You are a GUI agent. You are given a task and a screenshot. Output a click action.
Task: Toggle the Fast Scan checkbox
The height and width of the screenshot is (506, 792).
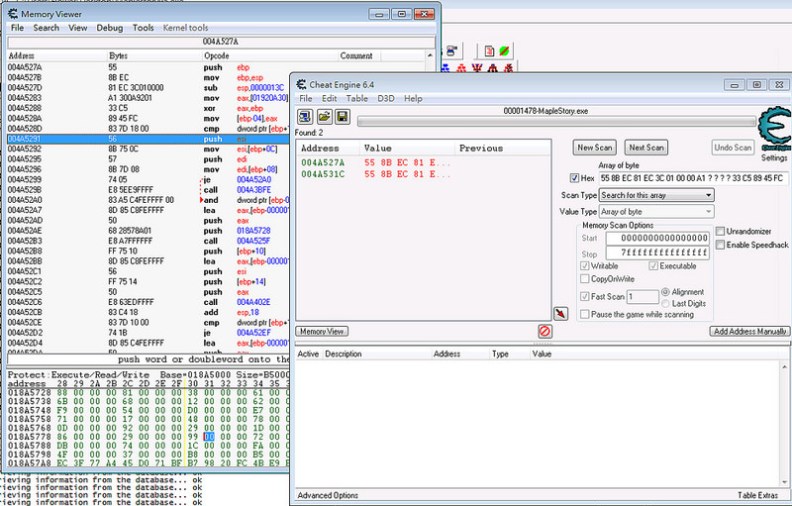point(585,296)
